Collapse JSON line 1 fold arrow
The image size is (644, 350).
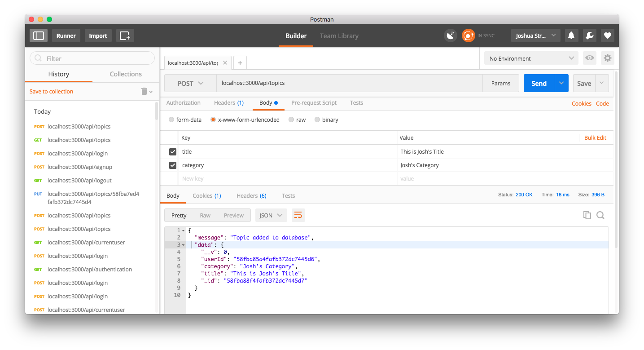[183, 230]
